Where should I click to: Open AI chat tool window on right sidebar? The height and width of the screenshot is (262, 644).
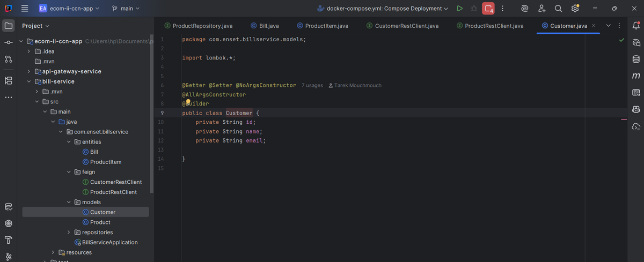point(636,42)
